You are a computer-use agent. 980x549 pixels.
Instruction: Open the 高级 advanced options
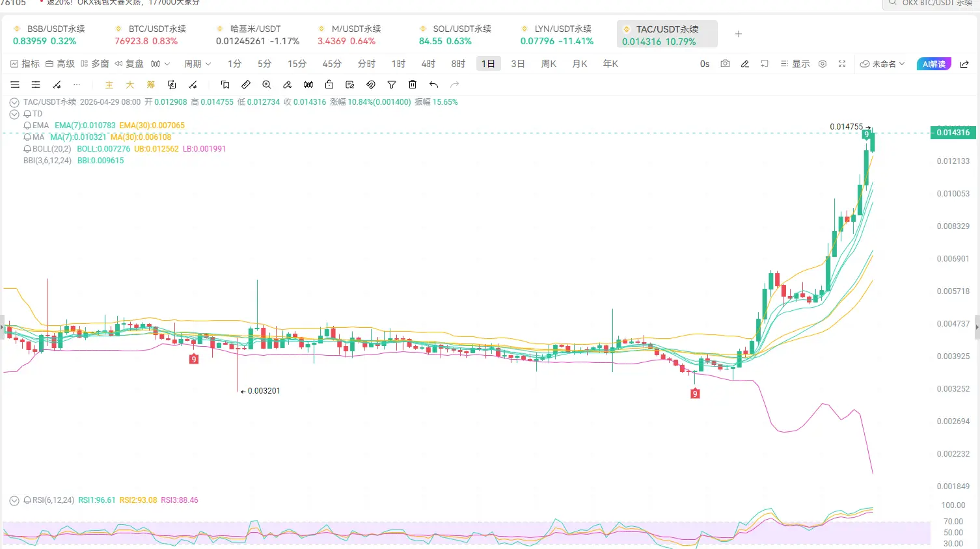[x=60, y=64]
